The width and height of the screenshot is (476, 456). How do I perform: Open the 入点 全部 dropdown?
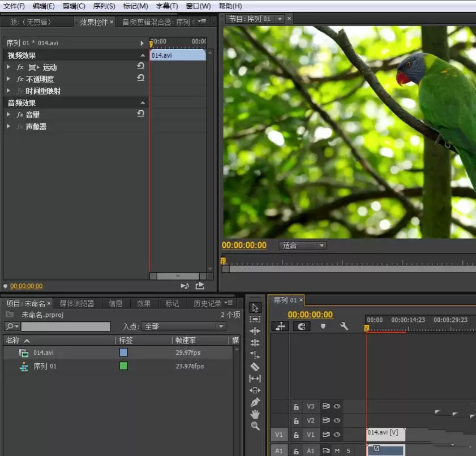coord(183,326)
